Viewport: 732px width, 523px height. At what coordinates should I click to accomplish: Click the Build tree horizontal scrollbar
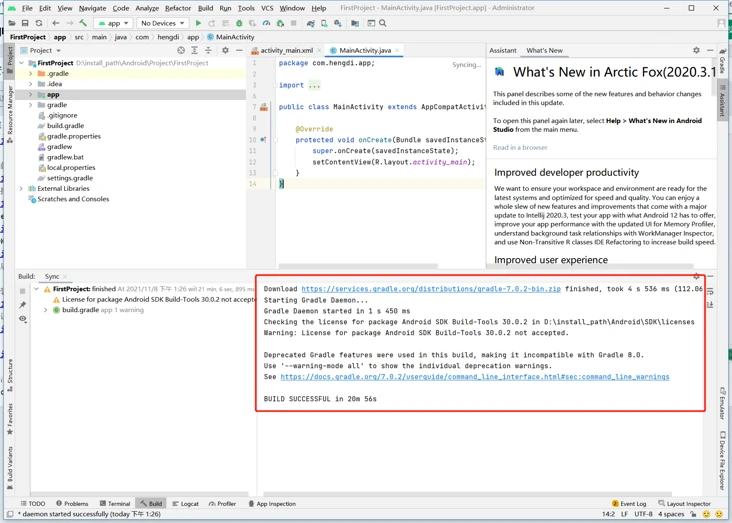[139, 493]
